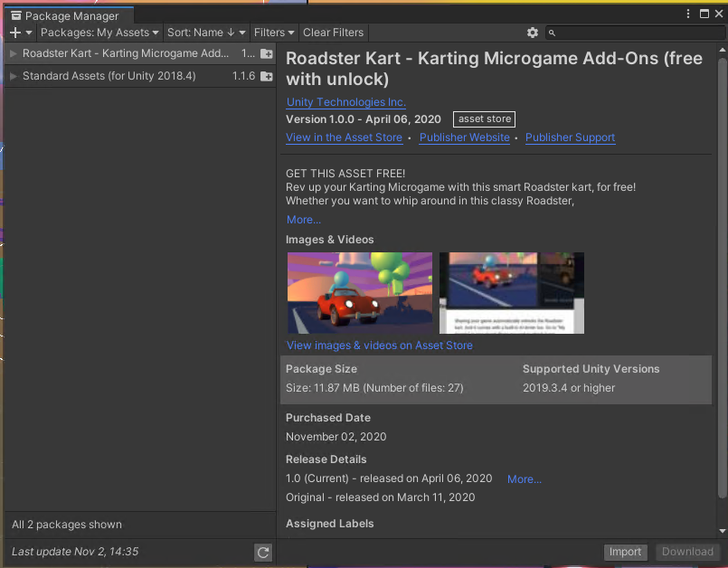Click the All 2 packages shown text
The width and height of the screenshot is (728, 568).
pyautogui.click(x=67, y=525)
